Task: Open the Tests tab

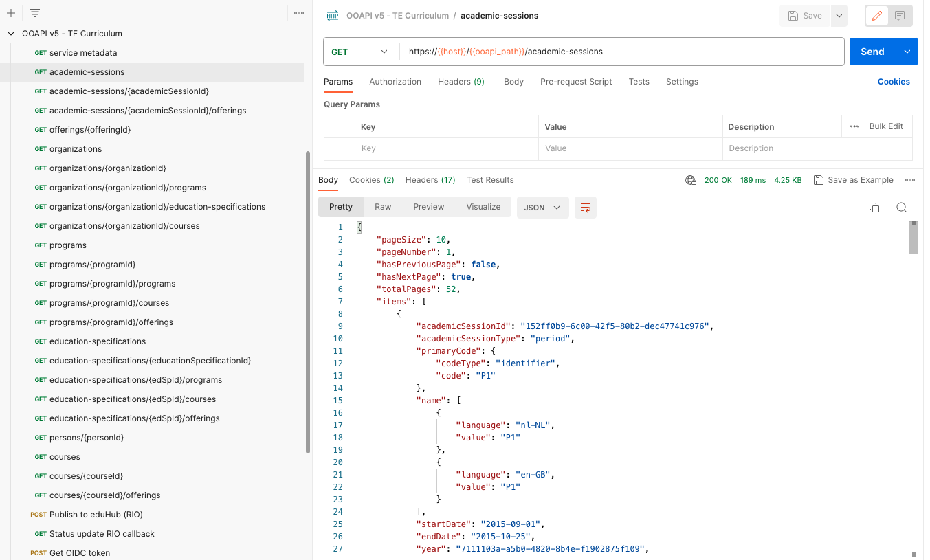Action: pyautogui.click(x=639, y=82)
